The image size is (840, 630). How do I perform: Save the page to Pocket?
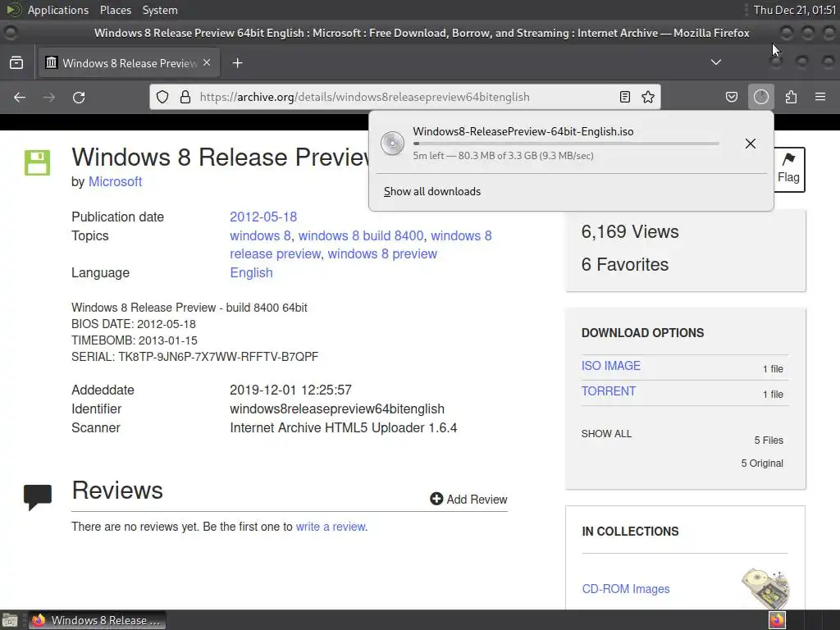click(x=731, y=97)
